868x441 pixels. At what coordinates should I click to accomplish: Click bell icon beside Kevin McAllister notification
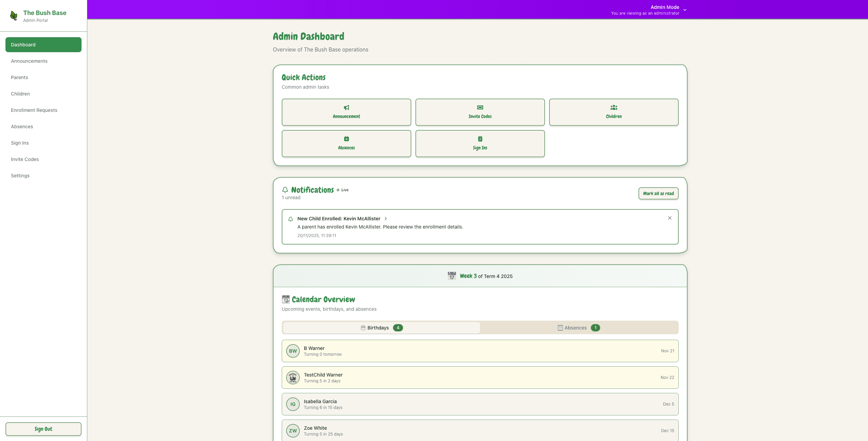pos(291,219)
